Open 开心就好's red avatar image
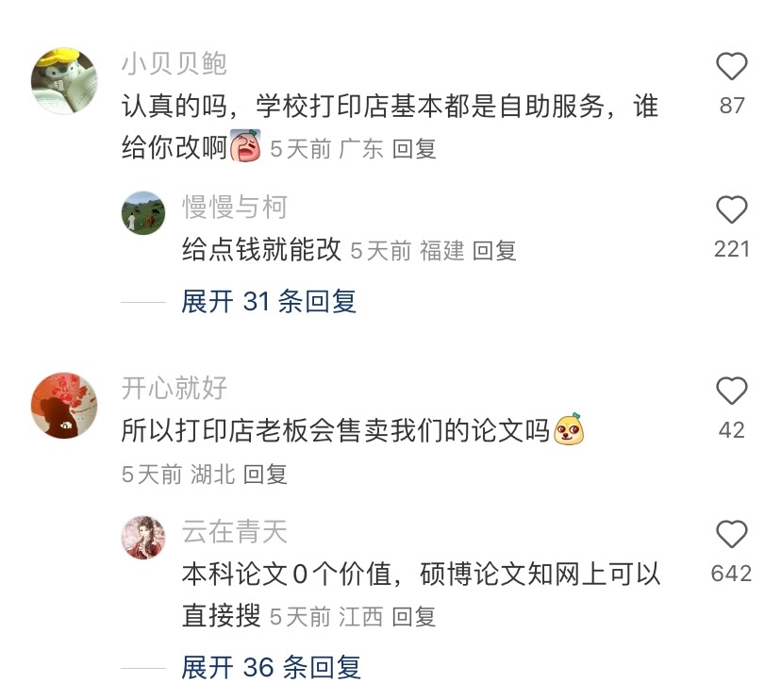The width and height of the screenshot is (781, 700). [x=64, y=405]
